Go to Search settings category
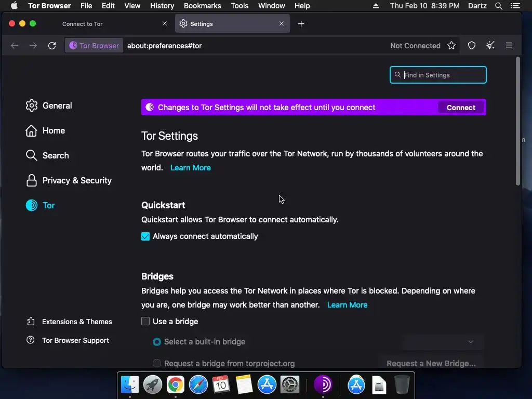This screenshot has height=399, width=532. pyautogui.click(x=47, y=155)
